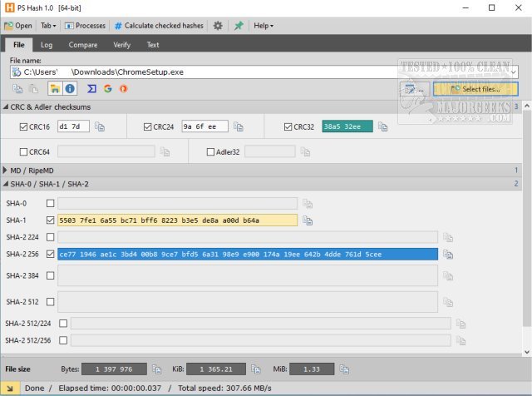This screenshot has width=532, height=396.
Task: Search with the DuckDuckGo orange icon
Action: pos(123,89)
